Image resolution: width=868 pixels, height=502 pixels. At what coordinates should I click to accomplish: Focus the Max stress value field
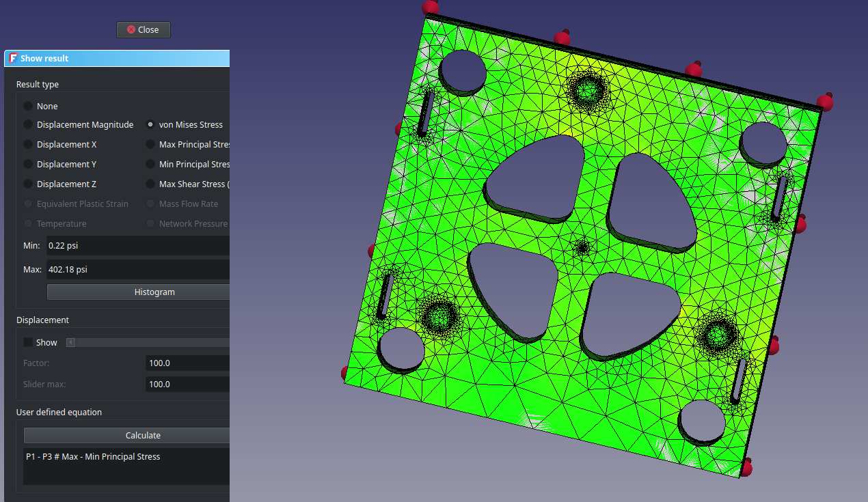pyautogui.click(x=137, y=270)
